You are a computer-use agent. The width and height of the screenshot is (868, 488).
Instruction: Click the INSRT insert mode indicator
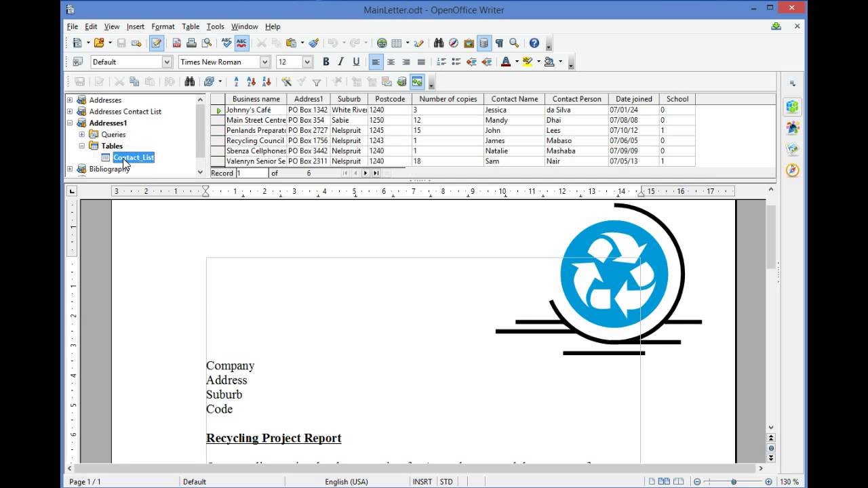coord(422,482)
